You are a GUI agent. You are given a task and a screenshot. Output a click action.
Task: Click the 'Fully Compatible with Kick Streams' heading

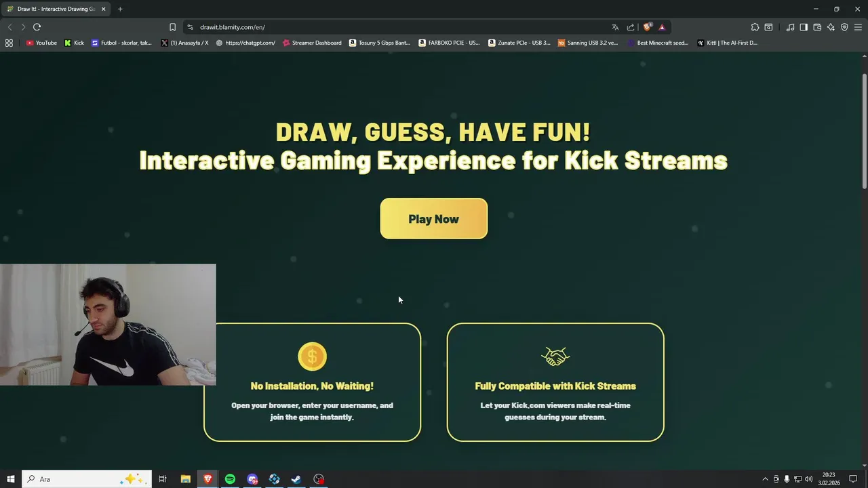pyautogui.click(x=555, y=386)
